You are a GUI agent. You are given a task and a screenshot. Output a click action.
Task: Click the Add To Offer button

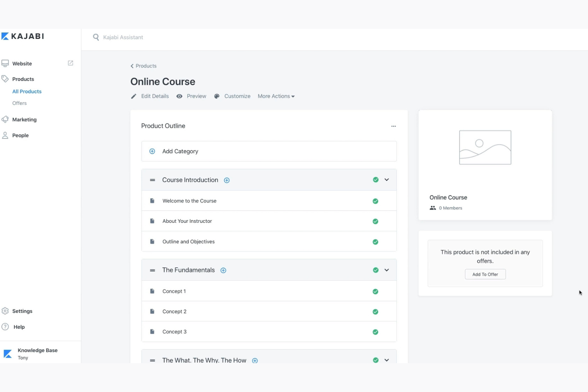click(485, 274)
